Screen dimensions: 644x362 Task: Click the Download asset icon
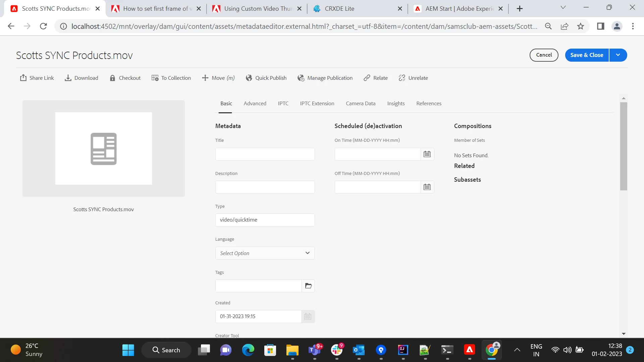click(68, 78)
